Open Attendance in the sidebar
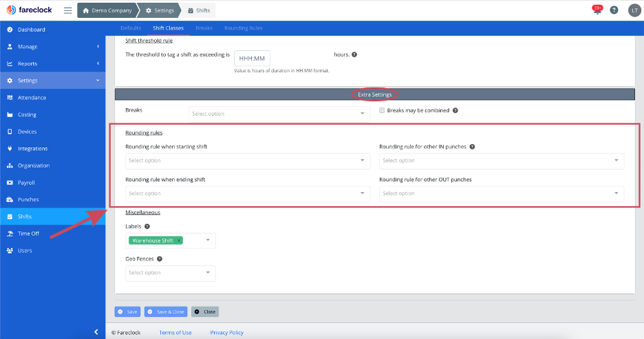This screenshot has width=644, height=339. pos(52,98)
